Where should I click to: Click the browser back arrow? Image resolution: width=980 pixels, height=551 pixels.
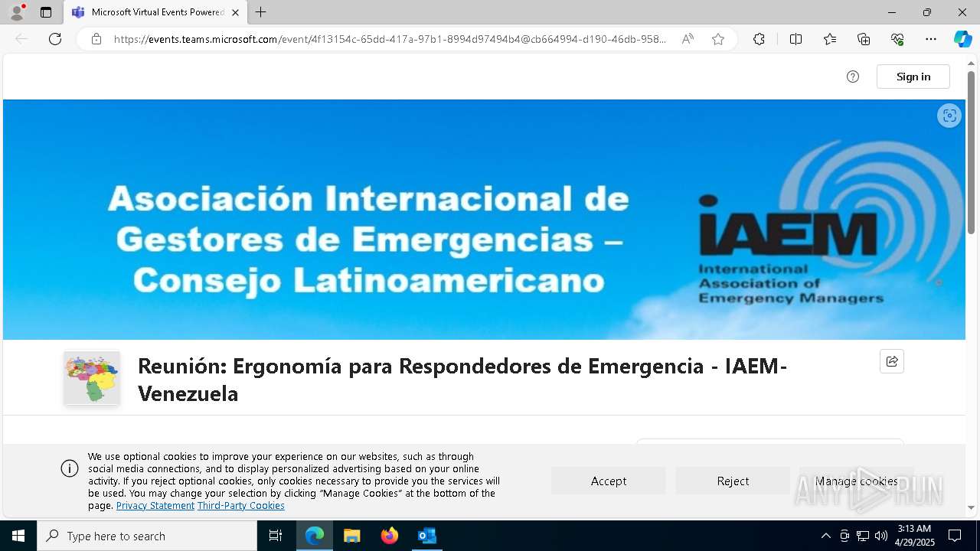[x=21, y=39]
